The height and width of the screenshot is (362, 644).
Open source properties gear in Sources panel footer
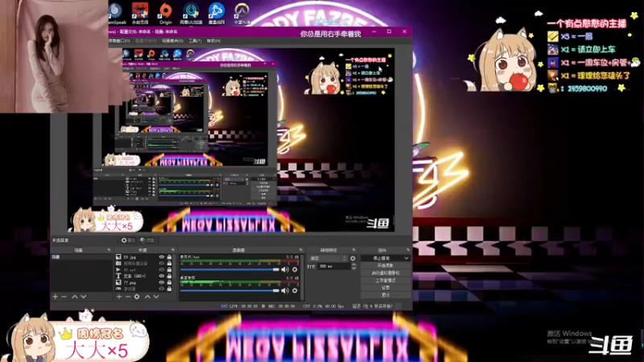pos(137,296)
